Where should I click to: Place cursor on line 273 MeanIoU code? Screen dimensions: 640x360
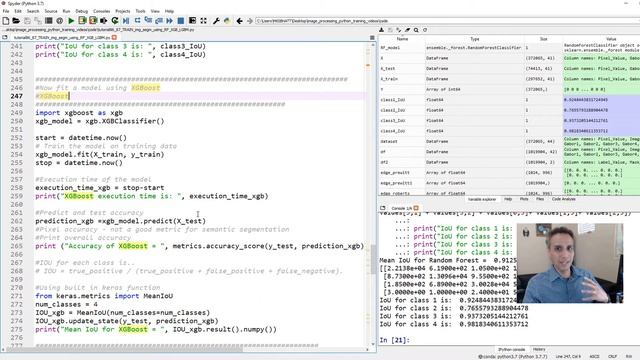[x=122, y=313]
